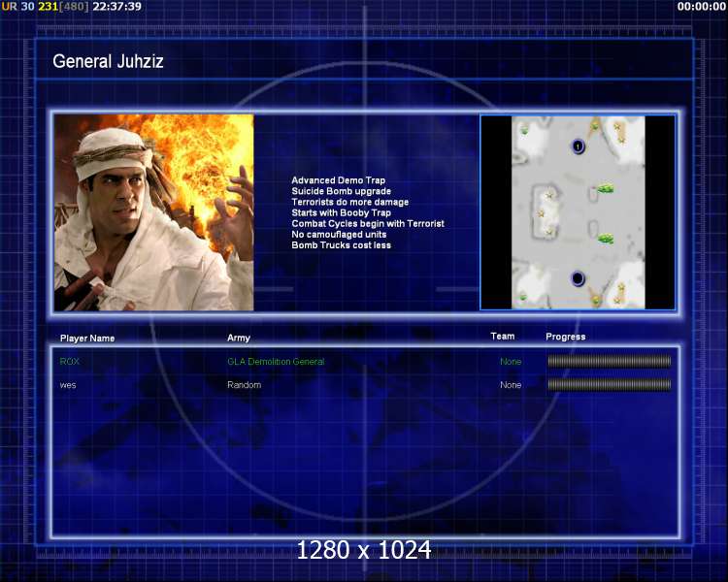Click team 'None' in wes row
The height and width of the screenshot is (582, 728).
[511, 385]
